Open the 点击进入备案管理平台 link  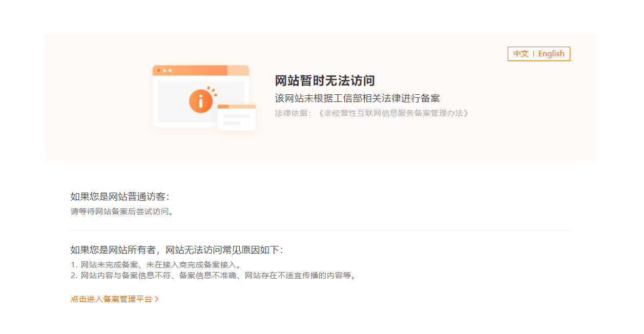tap(111, 299)
